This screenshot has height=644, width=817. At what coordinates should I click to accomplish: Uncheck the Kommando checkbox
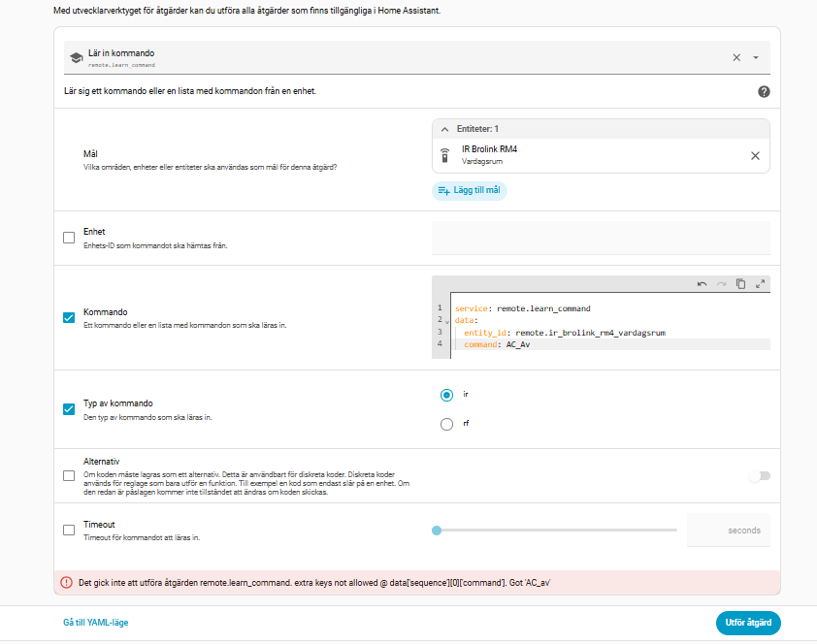click(69, 318)
